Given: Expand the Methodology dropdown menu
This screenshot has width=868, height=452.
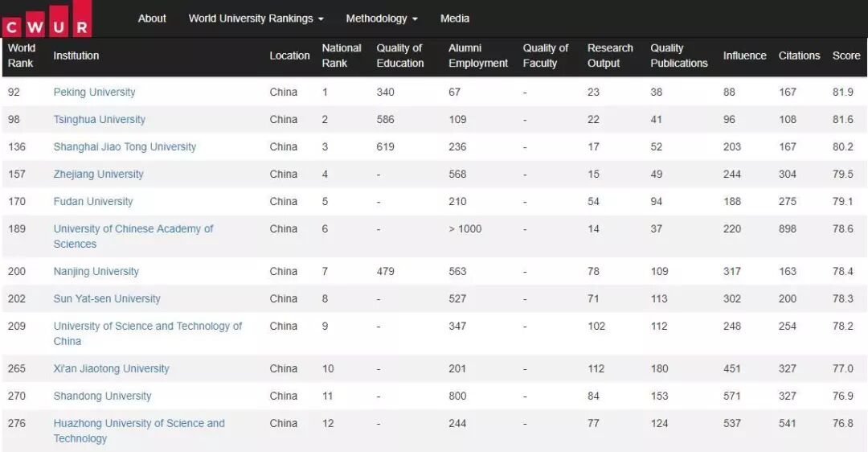Looking at the screenshot, I should tap(382, 18).
